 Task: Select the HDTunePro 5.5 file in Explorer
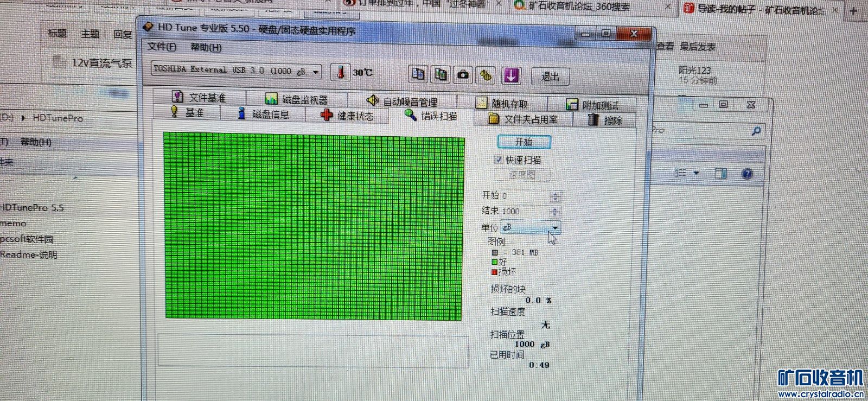coord(32,207)
